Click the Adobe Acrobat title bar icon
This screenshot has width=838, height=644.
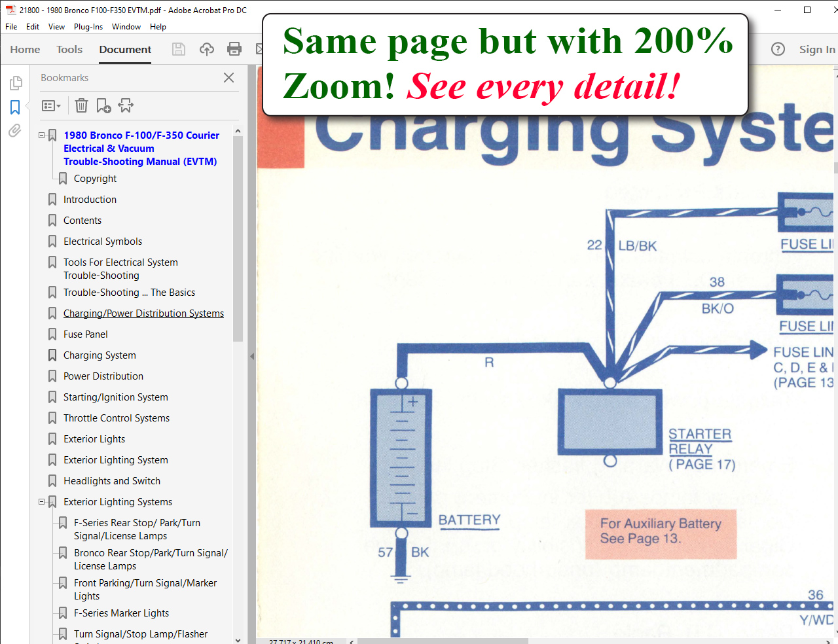point(11,10)
